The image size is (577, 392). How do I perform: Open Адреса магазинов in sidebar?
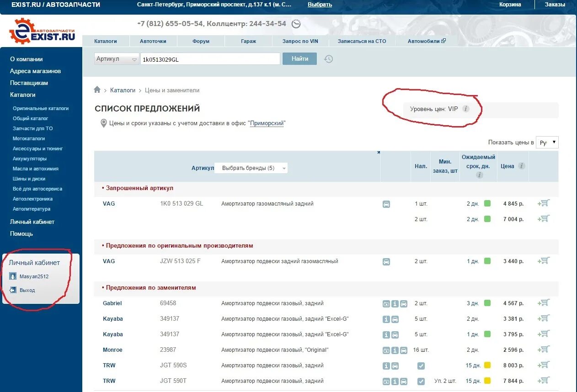pyautogui.click(x=35, y=71)
